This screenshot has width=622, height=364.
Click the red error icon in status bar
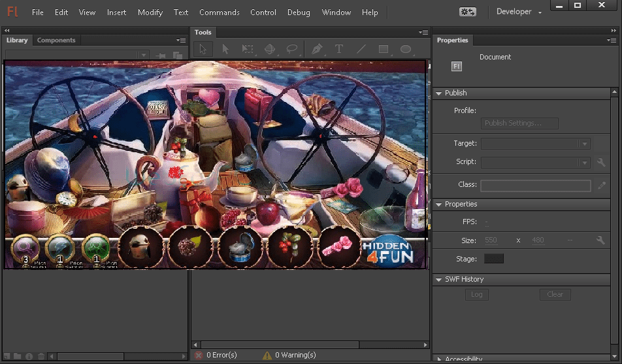pyautogui.click(x=199, y=356)
